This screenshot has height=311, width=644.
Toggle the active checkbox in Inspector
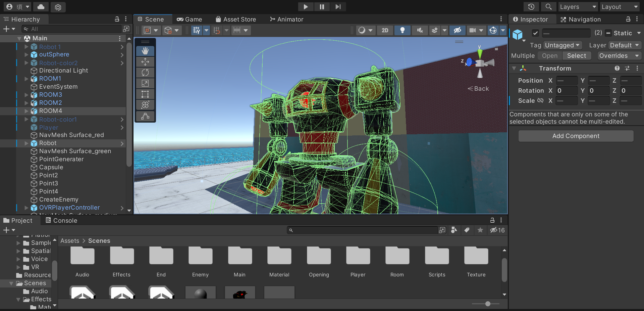pos(535,33)
